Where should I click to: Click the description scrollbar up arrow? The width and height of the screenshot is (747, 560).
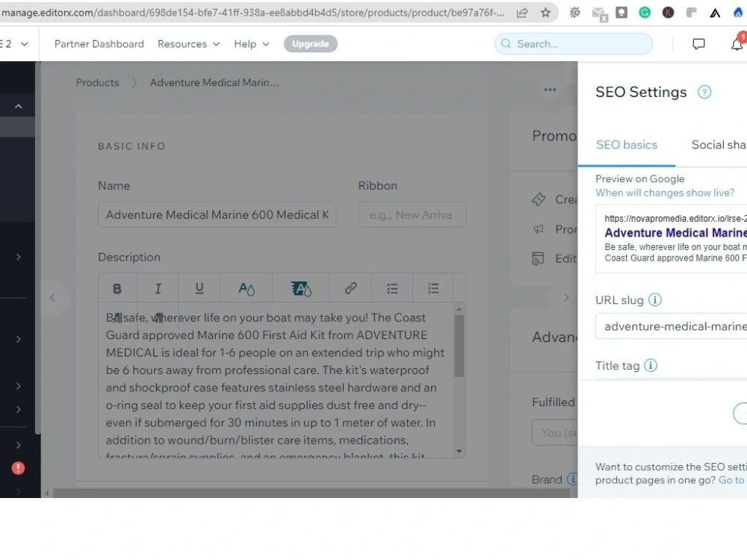tap(459, 310)
